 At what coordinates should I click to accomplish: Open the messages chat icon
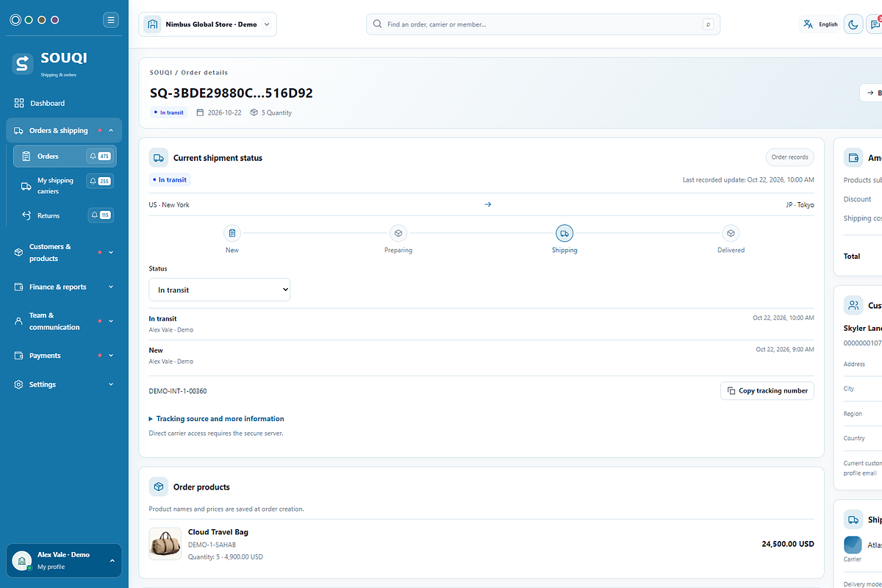(874, 24)
